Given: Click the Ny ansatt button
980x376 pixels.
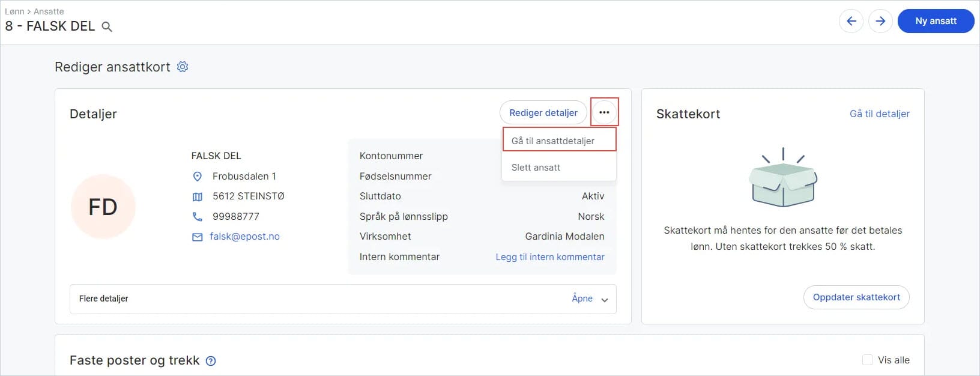Looking at the screenshot, I should click(x=936, y=21).
